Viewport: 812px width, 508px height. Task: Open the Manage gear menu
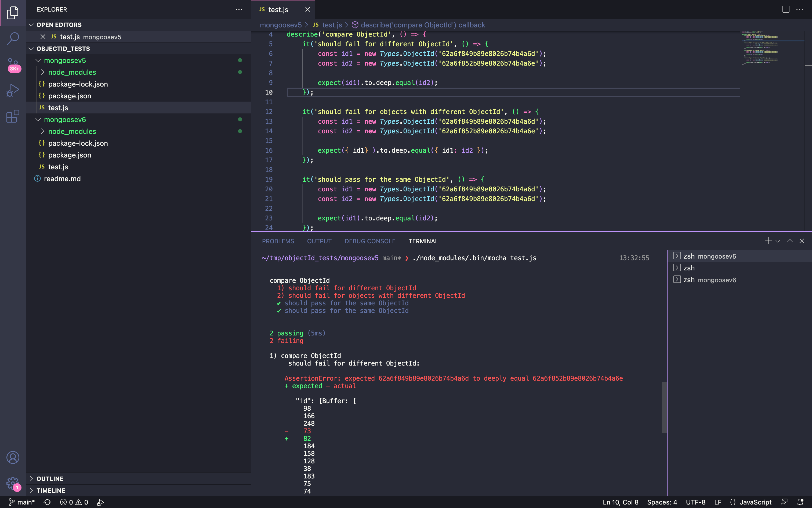13,484
